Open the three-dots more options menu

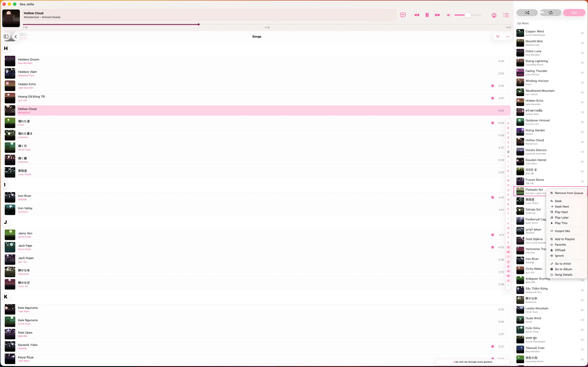[508, 37]
